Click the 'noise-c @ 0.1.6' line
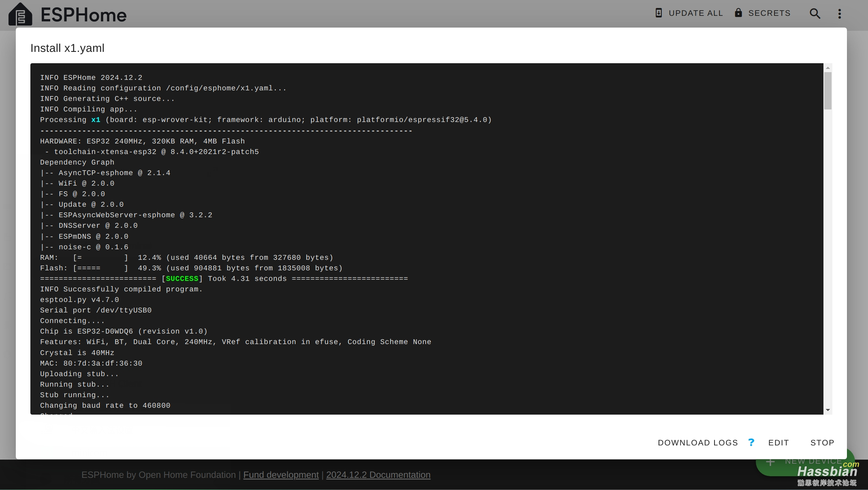The height and width of the screenshot is (490, 868). click(84, 247)
